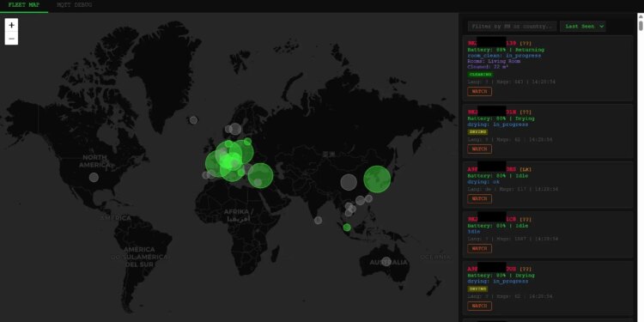The width and height of the screenshot is (644, 322).
Task: Watch the idle device with 1587 messages
Action: point(479,248)
